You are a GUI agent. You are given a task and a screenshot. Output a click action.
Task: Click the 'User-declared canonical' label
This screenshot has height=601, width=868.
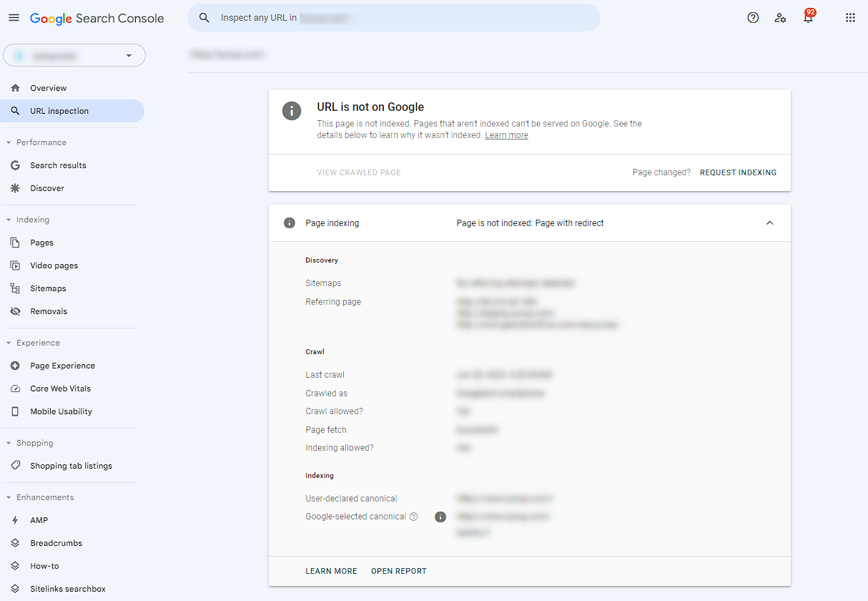351,499
